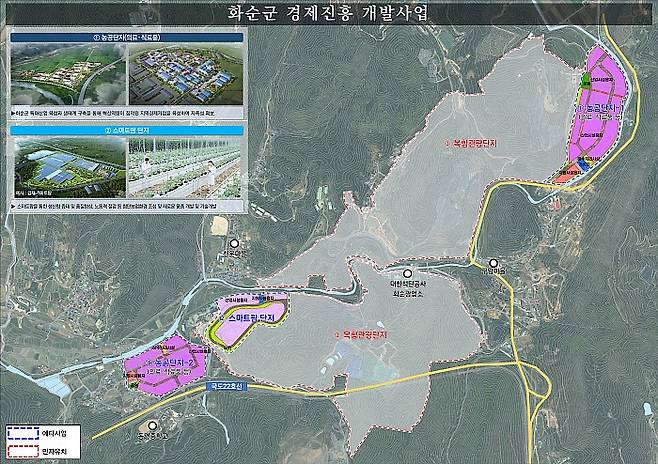Click the '예타사업' legend text
The height and width of the screenshot is (464, 658).
pyautogui.click(x=54, y=433)
